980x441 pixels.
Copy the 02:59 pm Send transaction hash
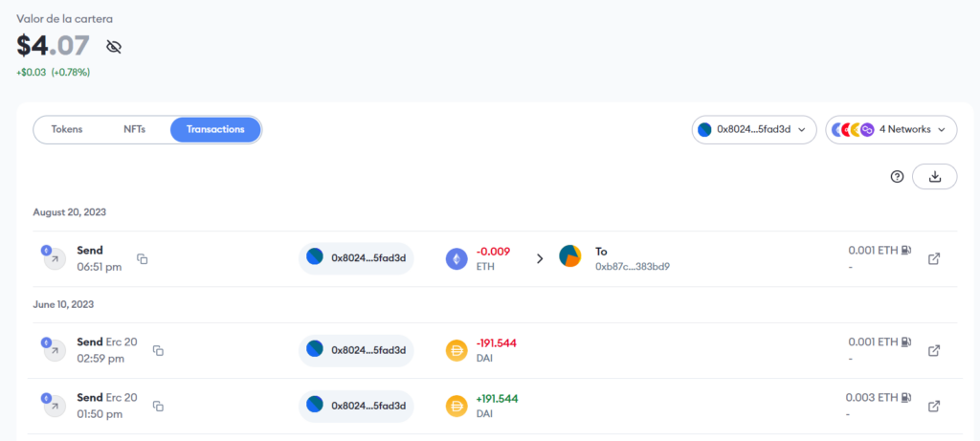(159, 350)
